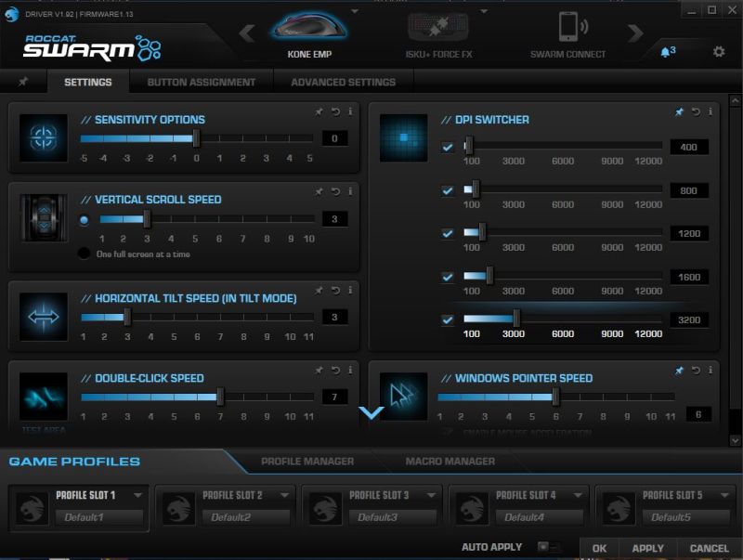Click the Sensitivity Options slider handle
Image resolution: width=743 pixels, height=560 pixels.
(x=196, y=138)
